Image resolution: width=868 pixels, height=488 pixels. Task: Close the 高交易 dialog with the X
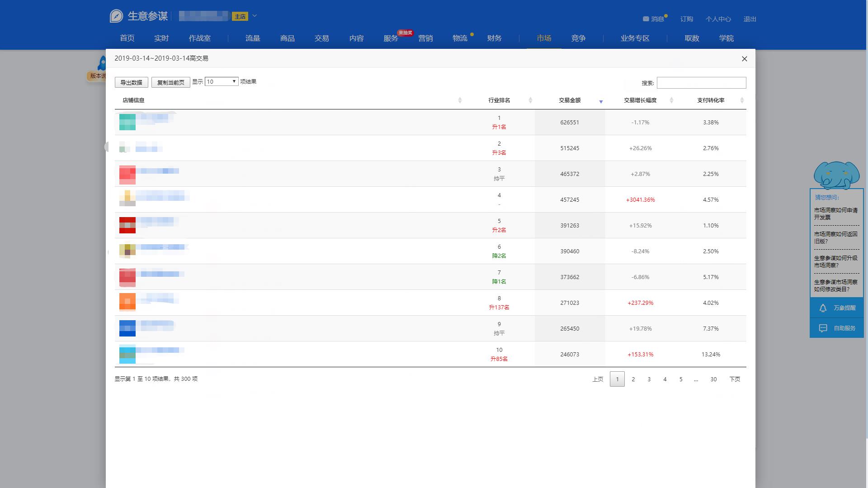[x=744, y=59]
